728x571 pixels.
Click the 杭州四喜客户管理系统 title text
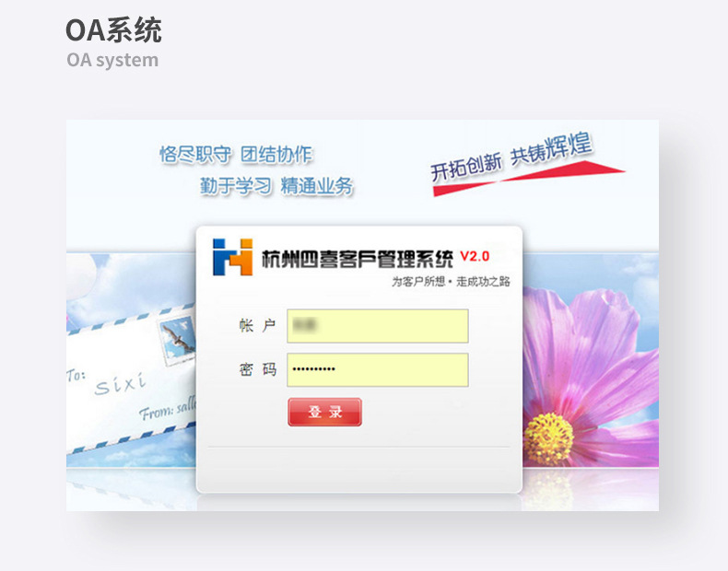pos(357,260)
